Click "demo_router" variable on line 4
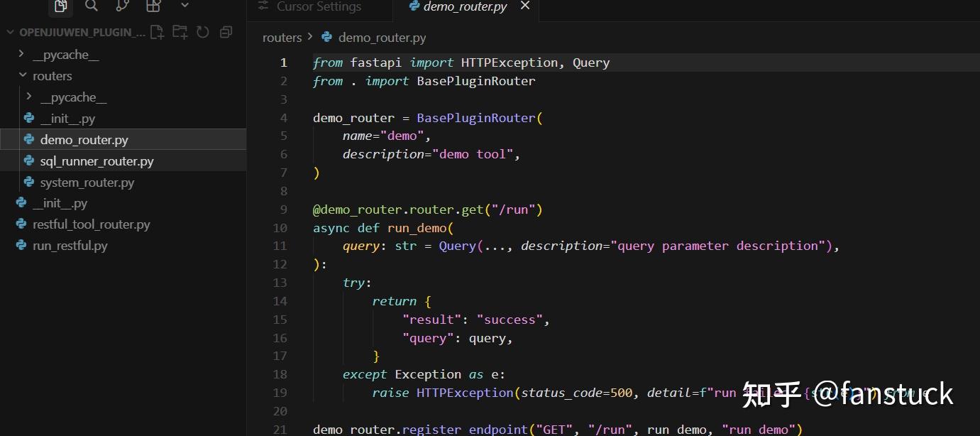Viewport: 980px width, 436px height. pos(353,118)
